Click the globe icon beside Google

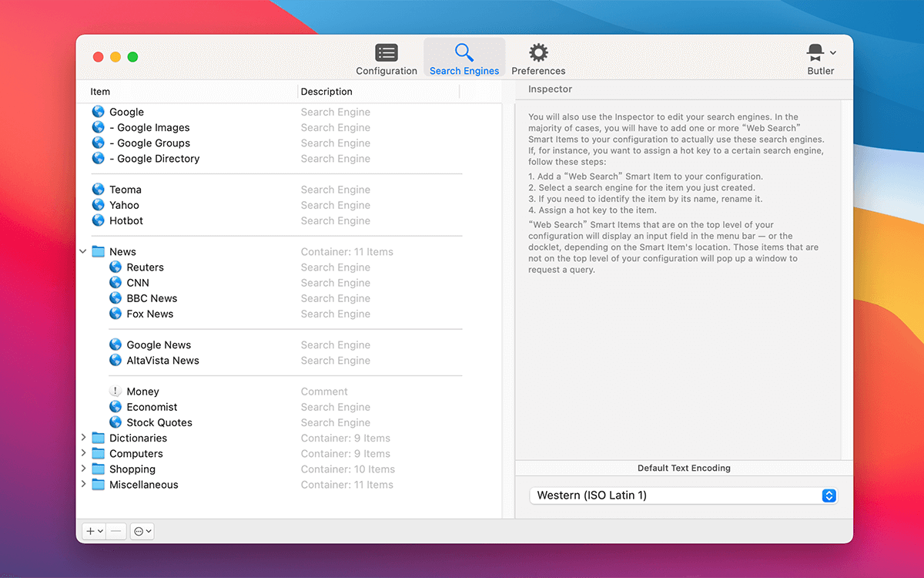click(98, 112)
